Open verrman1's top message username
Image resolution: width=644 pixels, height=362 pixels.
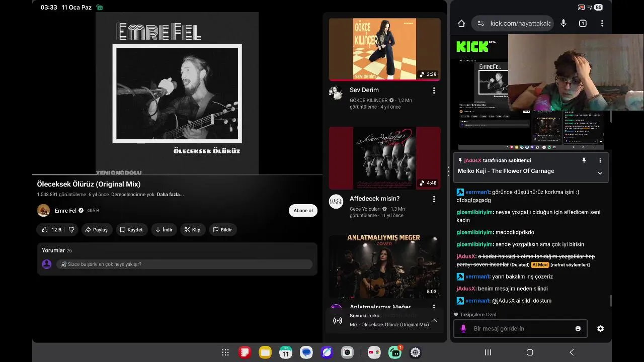pyautogui.click(x=477, y=192)
